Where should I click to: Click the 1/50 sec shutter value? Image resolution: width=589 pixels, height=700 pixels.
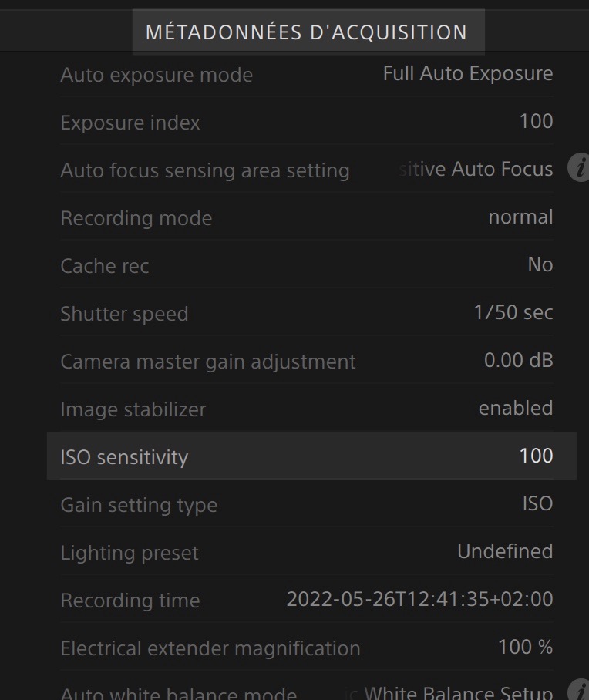click(x=513, y=313)
